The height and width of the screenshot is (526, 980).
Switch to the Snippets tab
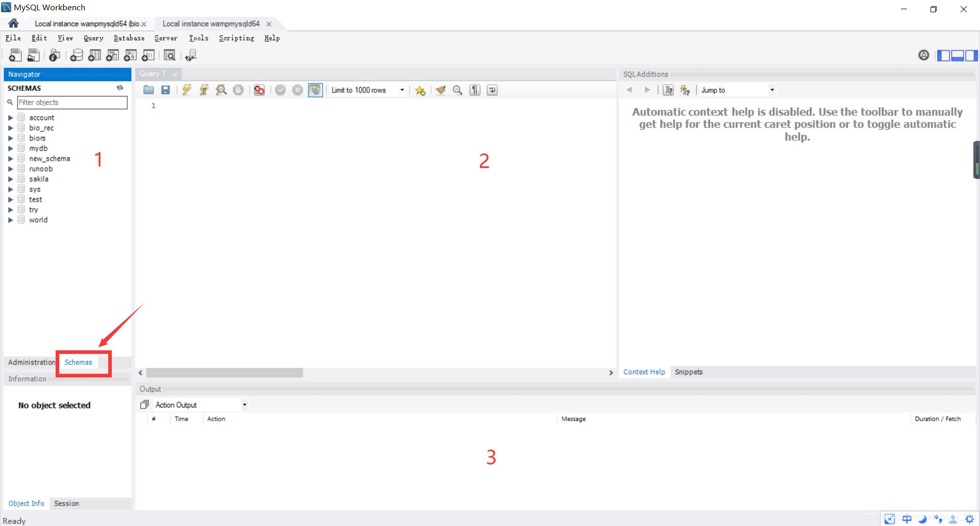pos(689,372)
